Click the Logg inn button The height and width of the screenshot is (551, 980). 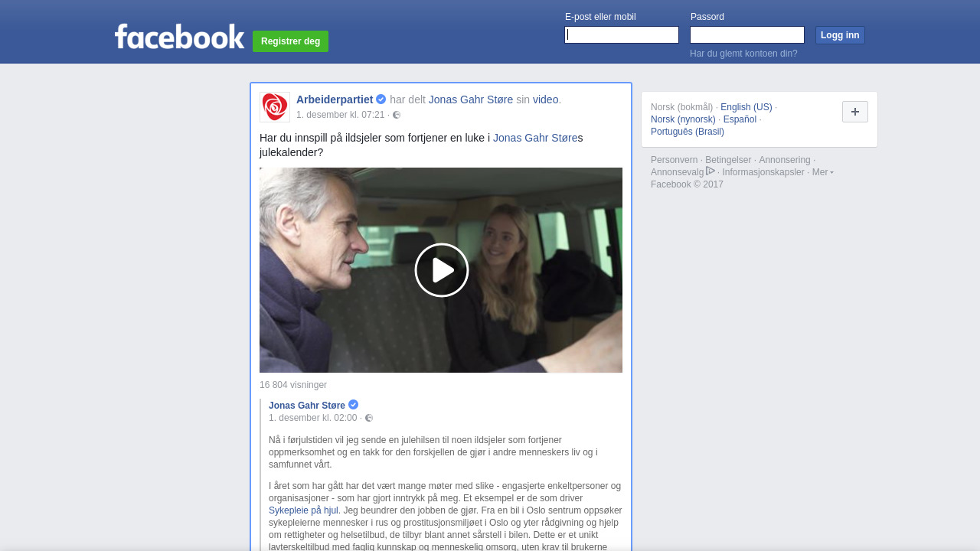840,35
